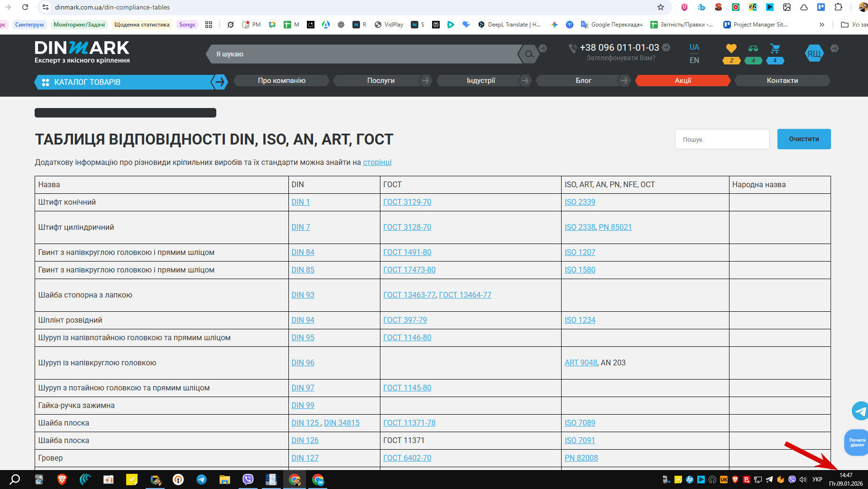Open the volume control in system tray
This screenshot has height=489, width=868.
tap(803, 480)
